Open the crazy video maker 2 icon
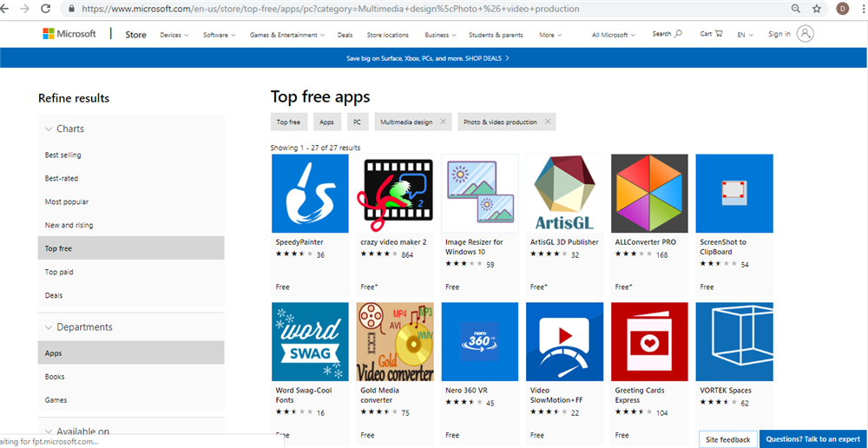This screenshot has width=868, height=448. [395, 194]
